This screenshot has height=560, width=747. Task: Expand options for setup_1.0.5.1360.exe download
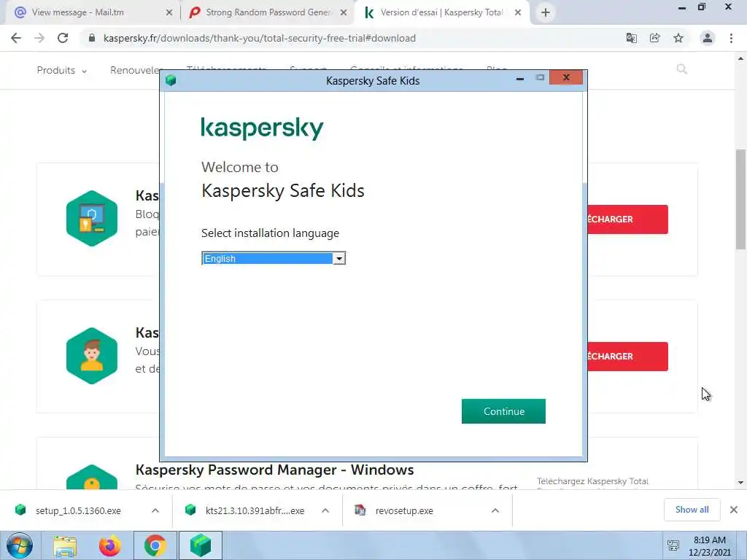(155, 510)
